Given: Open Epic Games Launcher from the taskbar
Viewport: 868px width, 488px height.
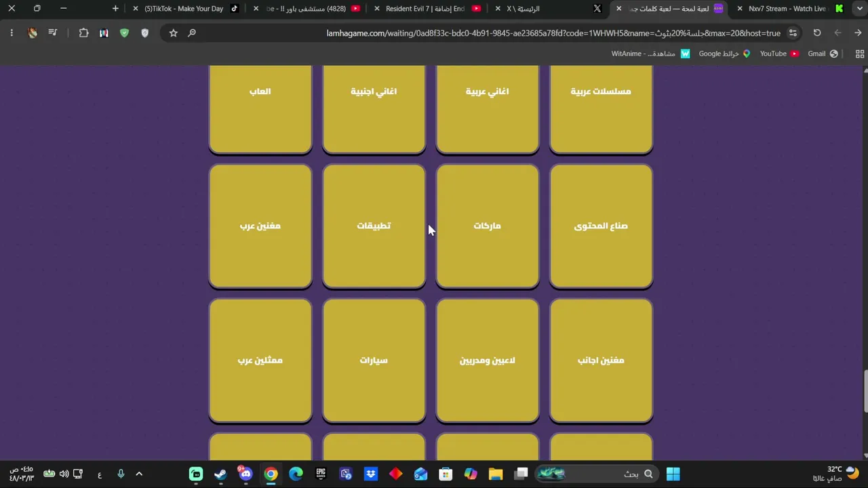Looking at the screenshot, I should pyautogui.click(x=321, y=474).
